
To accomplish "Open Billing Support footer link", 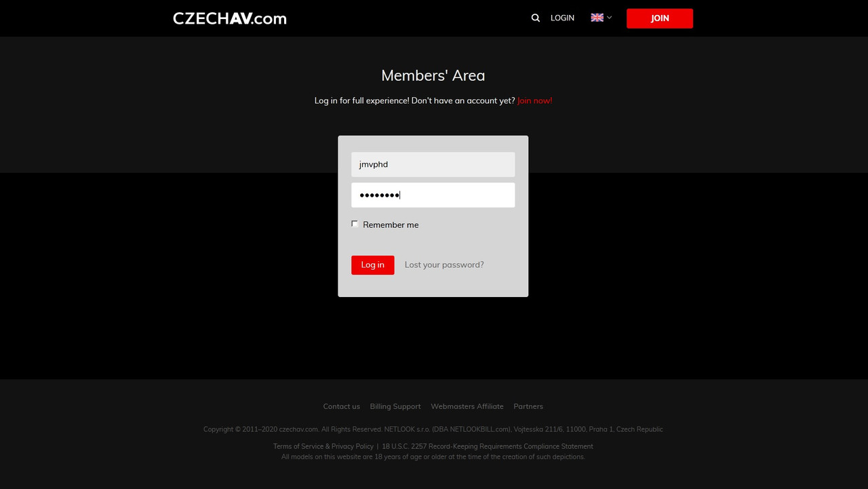I will pos(395,406).
